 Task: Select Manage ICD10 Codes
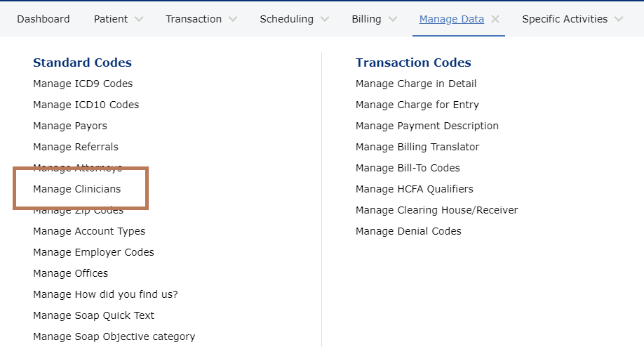tap(86, 105)
